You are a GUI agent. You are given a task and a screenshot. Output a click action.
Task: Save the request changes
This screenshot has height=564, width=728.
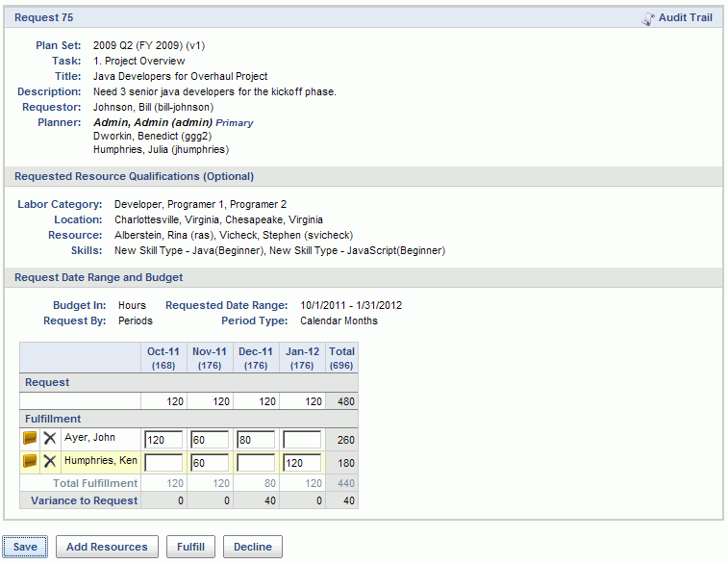25,547
